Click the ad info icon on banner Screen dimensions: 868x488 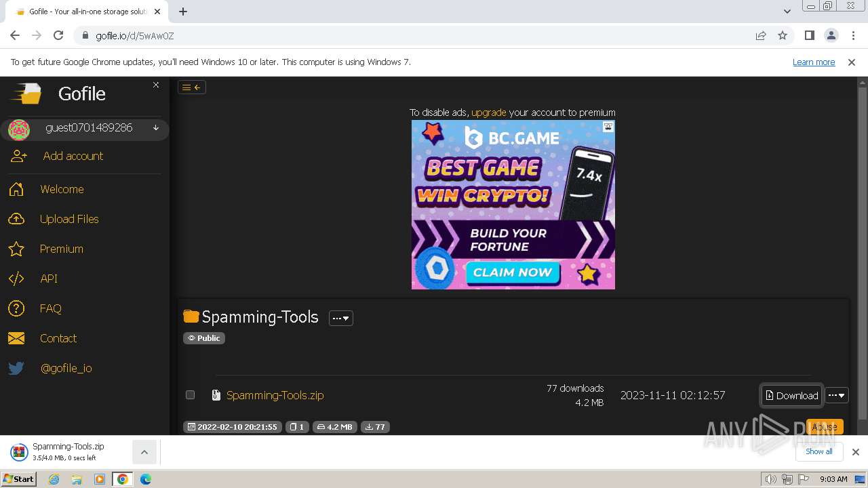(x=608, y=127)
